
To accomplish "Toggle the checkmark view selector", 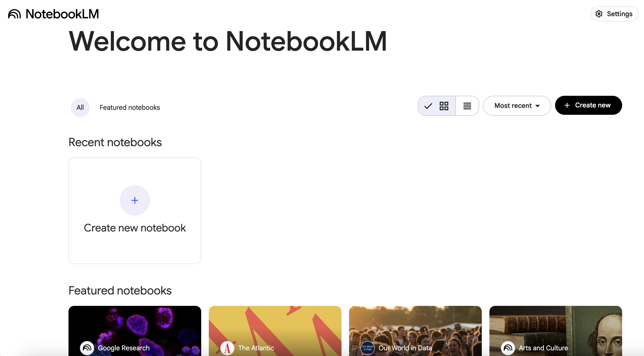I will pyautogui.click(x=428, y=106).
